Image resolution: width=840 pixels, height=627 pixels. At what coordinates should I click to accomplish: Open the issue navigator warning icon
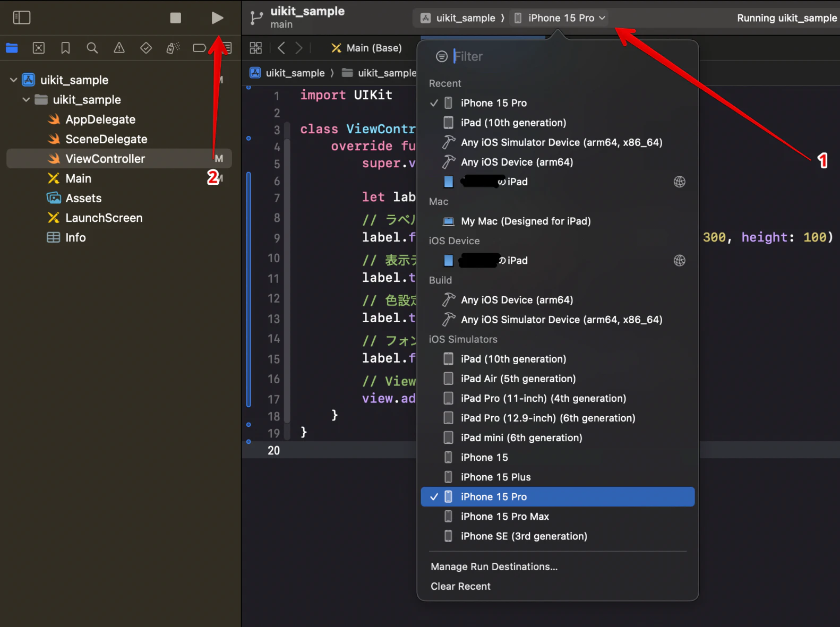click(119, 48)
